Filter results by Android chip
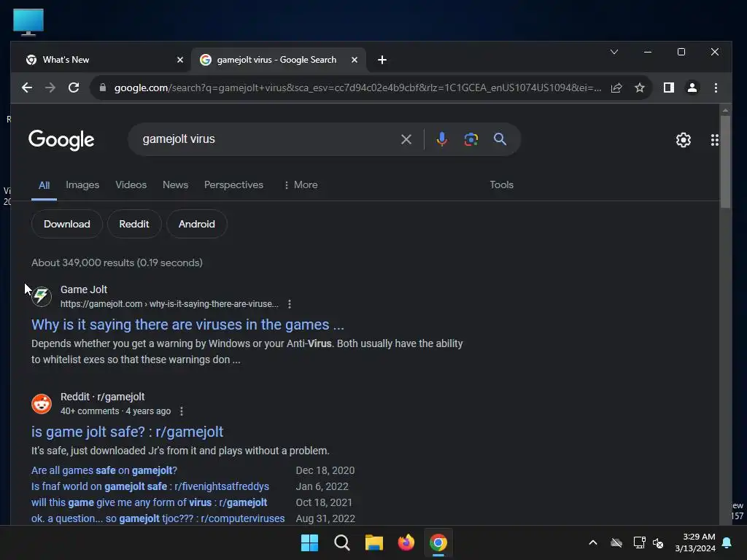The height and width of the screenshot is (560, 747). click(x=197, y=224)
